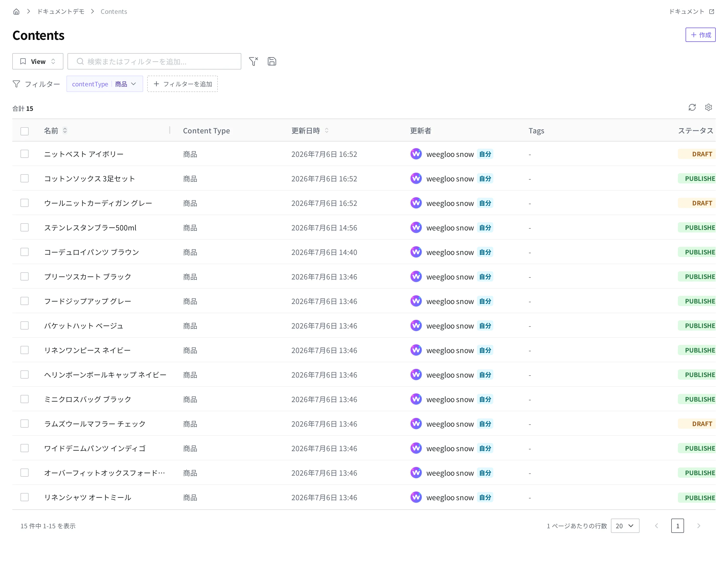Click the external link icon beside ドキュメント

[x=712, y=12]
